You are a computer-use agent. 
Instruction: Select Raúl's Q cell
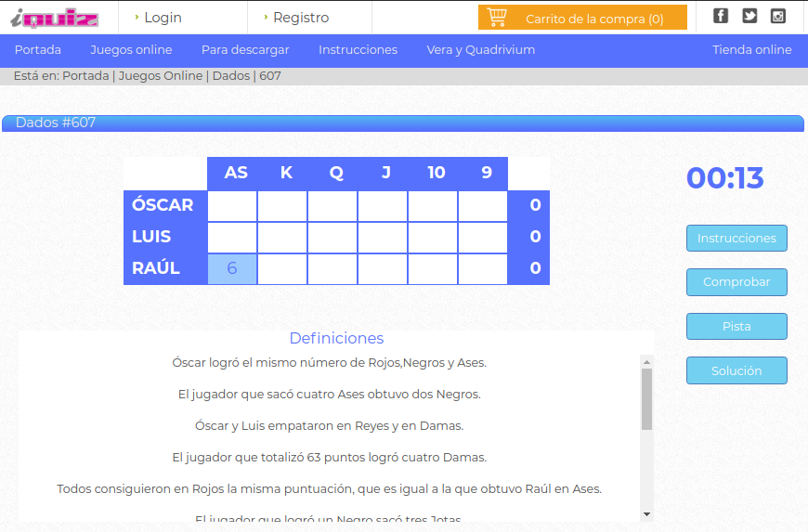[332, 269]
